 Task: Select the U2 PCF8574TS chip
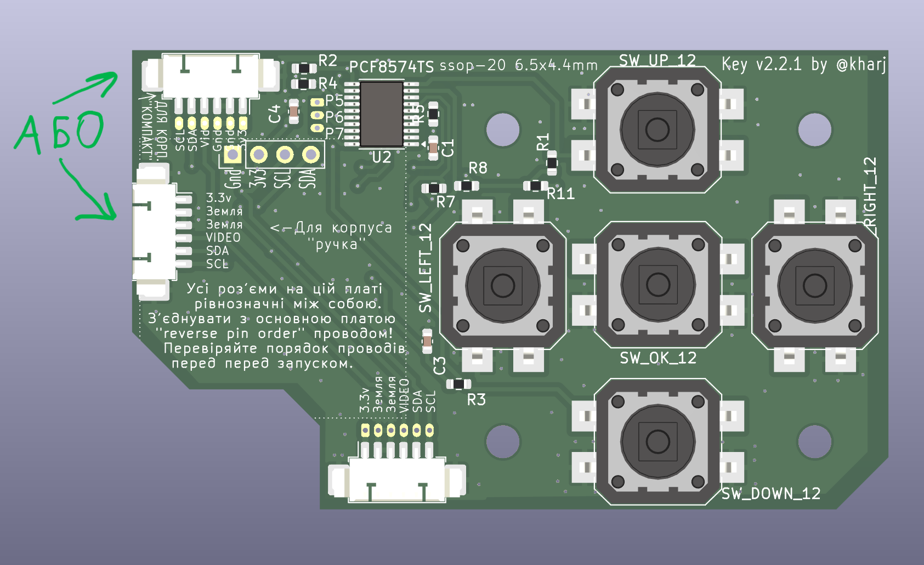(382, 114)
